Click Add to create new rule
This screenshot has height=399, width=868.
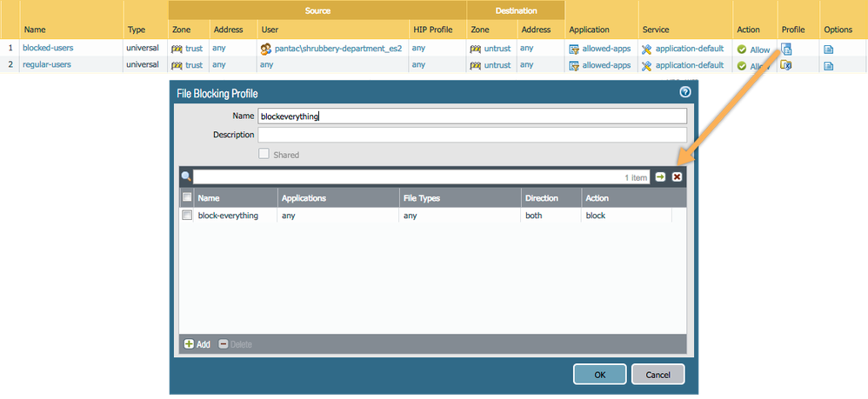point(197,344)
